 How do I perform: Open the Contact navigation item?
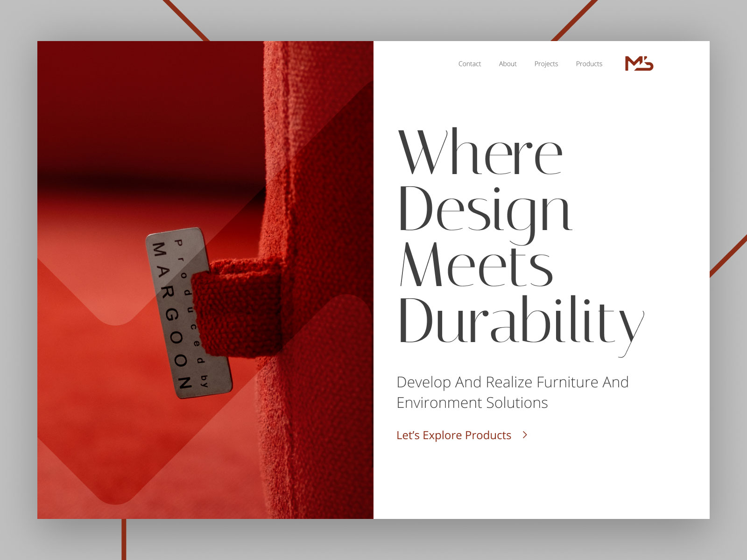[x=470, y=63]
